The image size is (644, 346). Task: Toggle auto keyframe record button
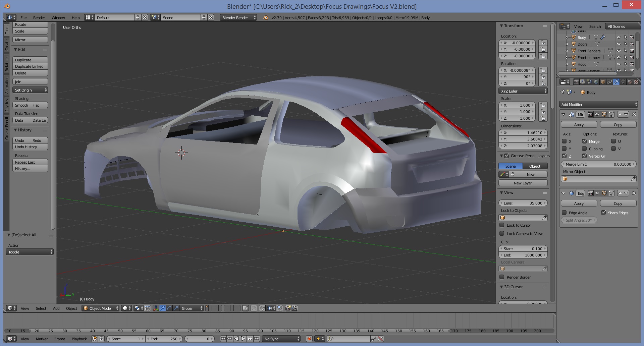[x=309, y=339]
